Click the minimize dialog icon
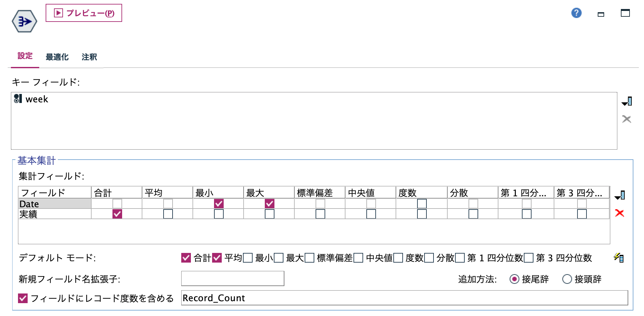Viewport: 644px width, 316px height. [601, 14]
